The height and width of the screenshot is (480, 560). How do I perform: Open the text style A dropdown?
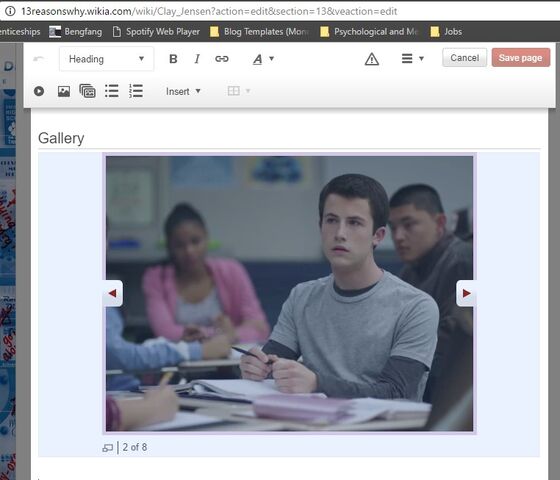click(264, 59)
